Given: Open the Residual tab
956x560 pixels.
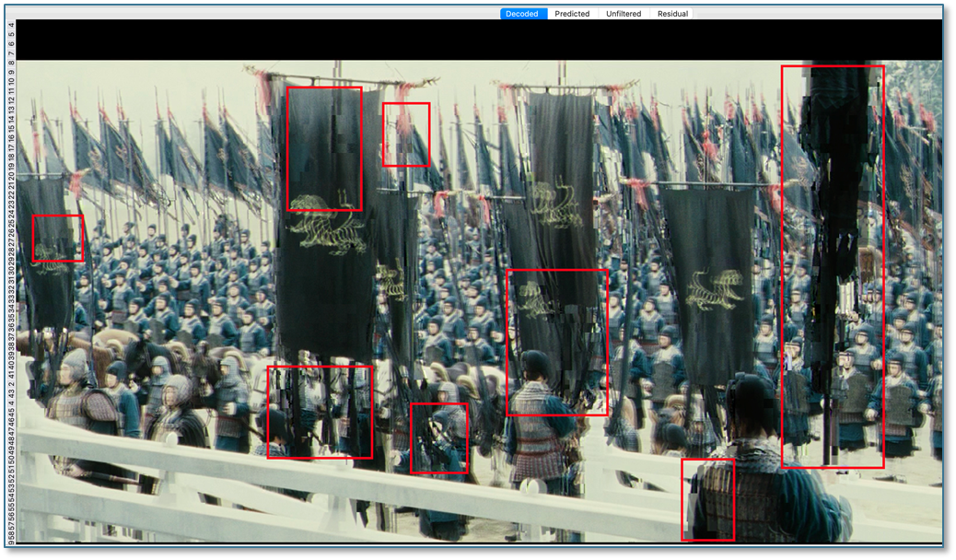Looking at the screenshot, I should click(672, 14).
